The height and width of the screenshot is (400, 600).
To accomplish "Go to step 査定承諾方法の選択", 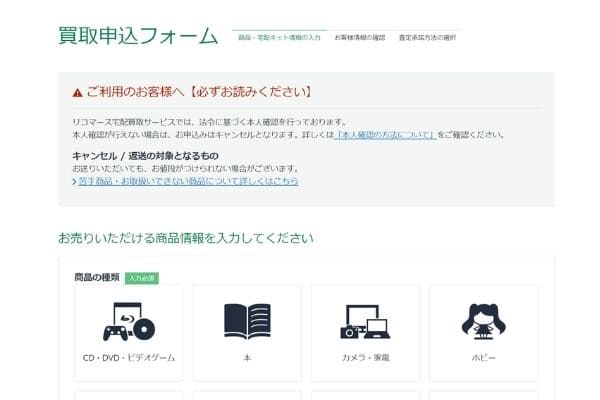I will [427, 38].
